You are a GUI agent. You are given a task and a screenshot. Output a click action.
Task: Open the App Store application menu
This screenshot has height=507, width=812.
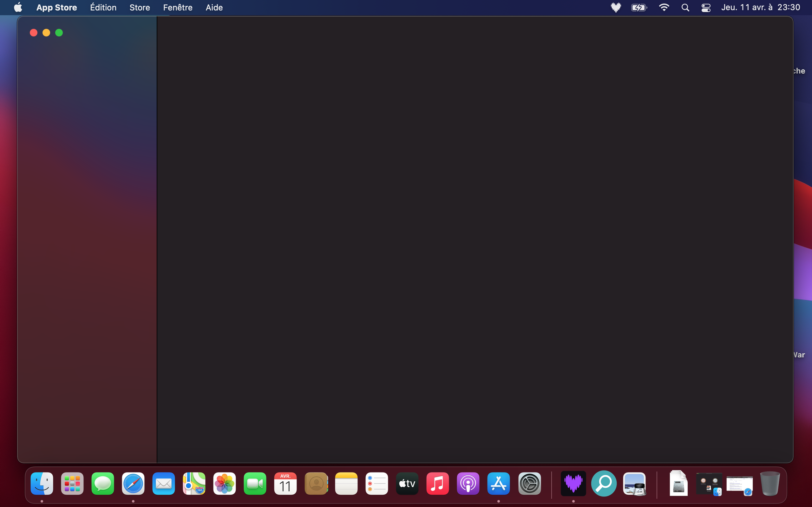tap(56, 7)
